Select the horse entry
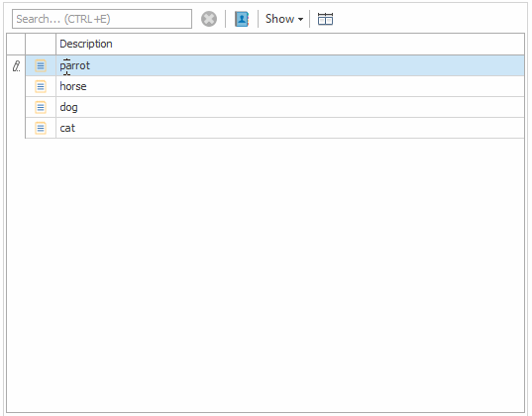The width and height of the screenshot is (532, 416). click(x=73, y=86)
